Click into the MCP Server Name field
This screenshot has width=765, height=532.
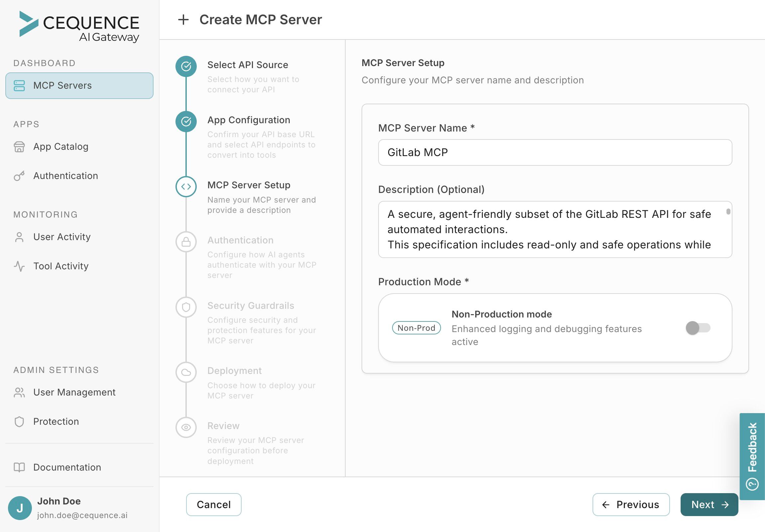click(x=555, y=152)
